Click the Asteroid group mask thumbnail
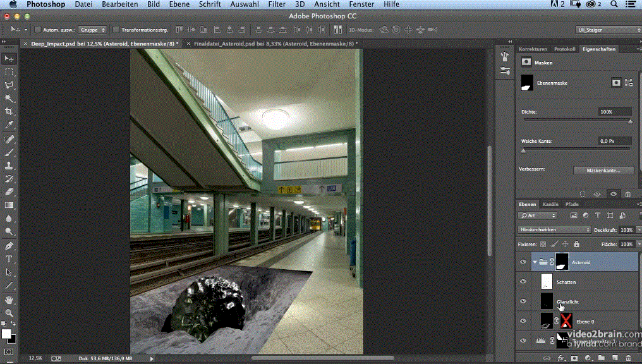The width and height of the screenshot is (642, 364). click(562, 262)
